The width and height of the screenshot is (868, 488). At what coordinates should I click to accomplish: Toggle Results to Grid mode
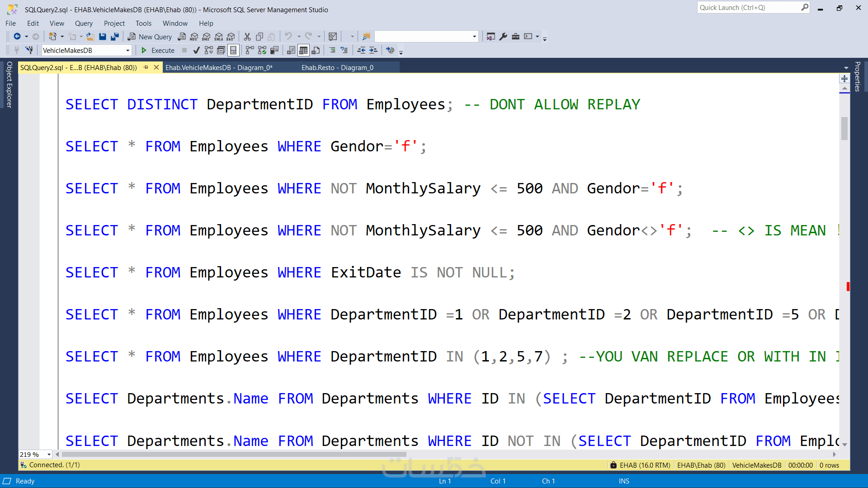303,50
